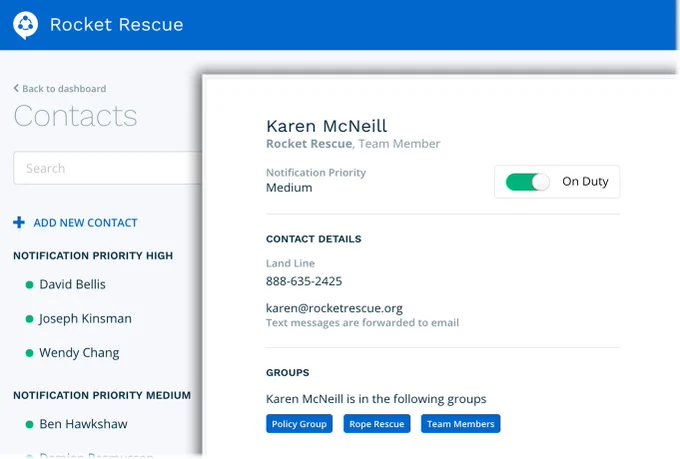680x459 pixels.
Task: Click ADD NEW CONTACT link
Action: tap(85, 223)
